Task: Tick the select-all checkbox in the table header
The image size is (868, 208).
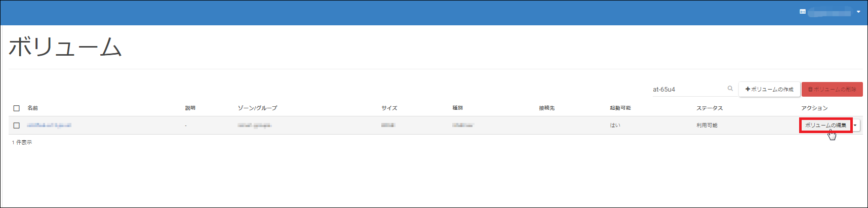Action: coord(17,108)
